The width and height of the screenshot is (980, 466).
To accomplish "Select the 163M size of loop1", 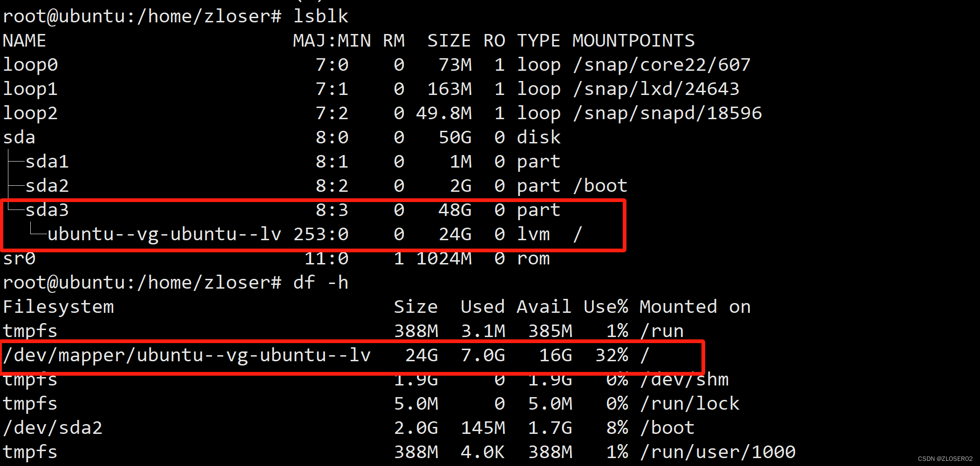I will click(449, 89).
